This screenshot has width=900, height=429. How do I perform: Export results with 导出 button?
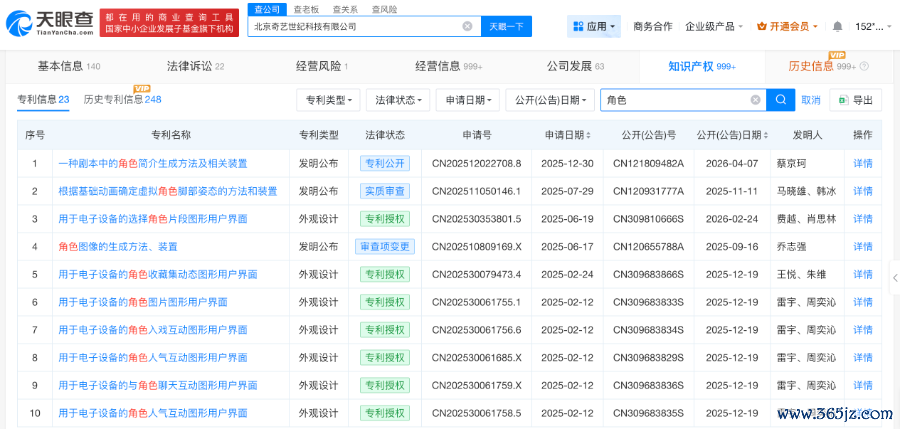tap(855, 100)
